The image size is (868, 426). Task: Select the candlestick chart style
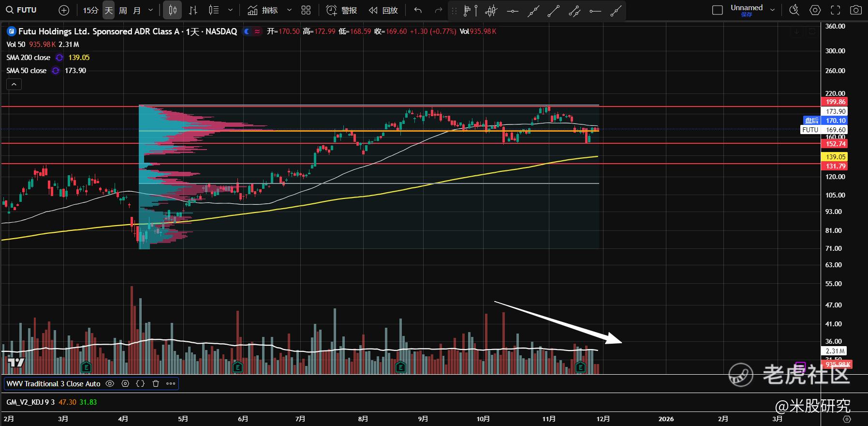pyautogui.click(x=172, y=10)
